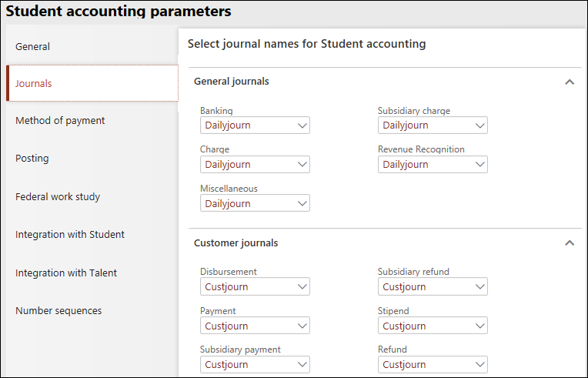Viewport: 588px width, 378px height.
Task: Open Integration with Student tab
Action: (x=69, y=234)
